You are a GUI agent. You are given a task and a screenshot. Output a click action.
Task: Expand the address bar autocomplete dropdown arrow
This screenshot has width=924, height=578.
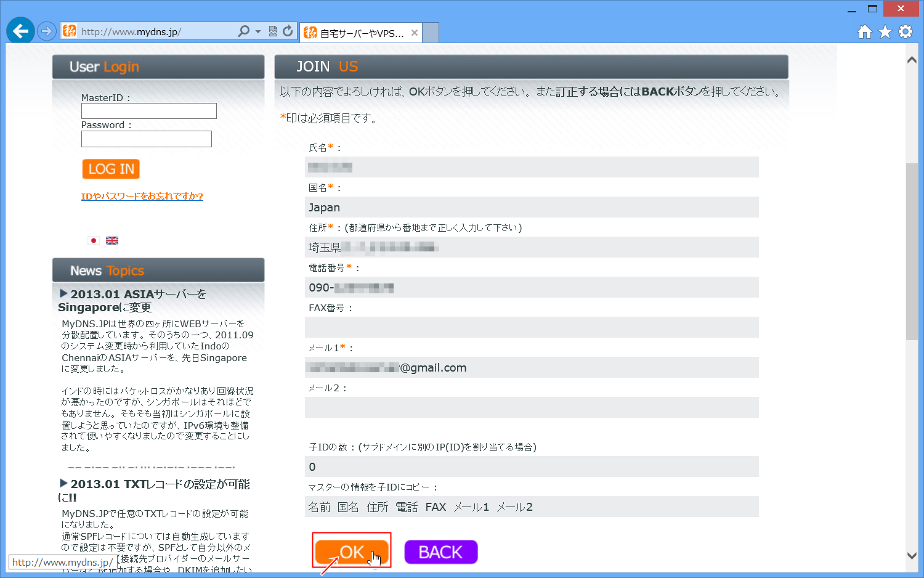(x=258, y=31)
